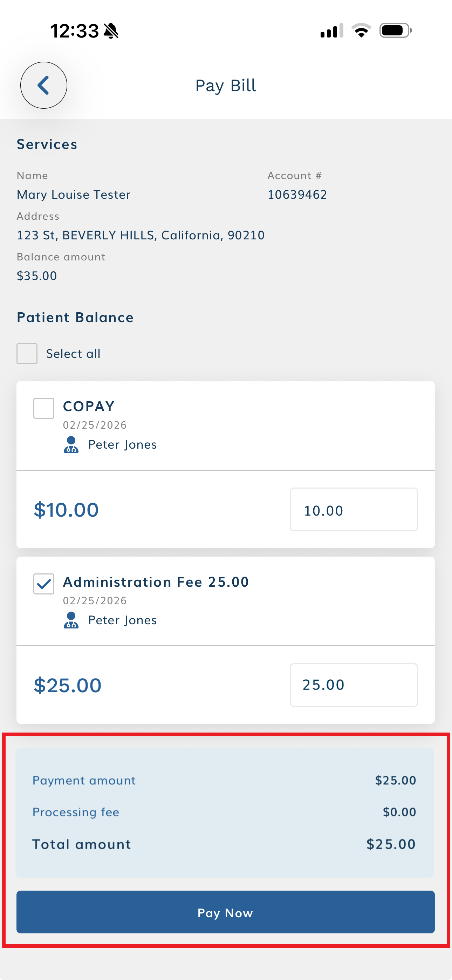Screen dimensions: 452x980
Task: Tap the battery indicator icon
Action: 395,30
